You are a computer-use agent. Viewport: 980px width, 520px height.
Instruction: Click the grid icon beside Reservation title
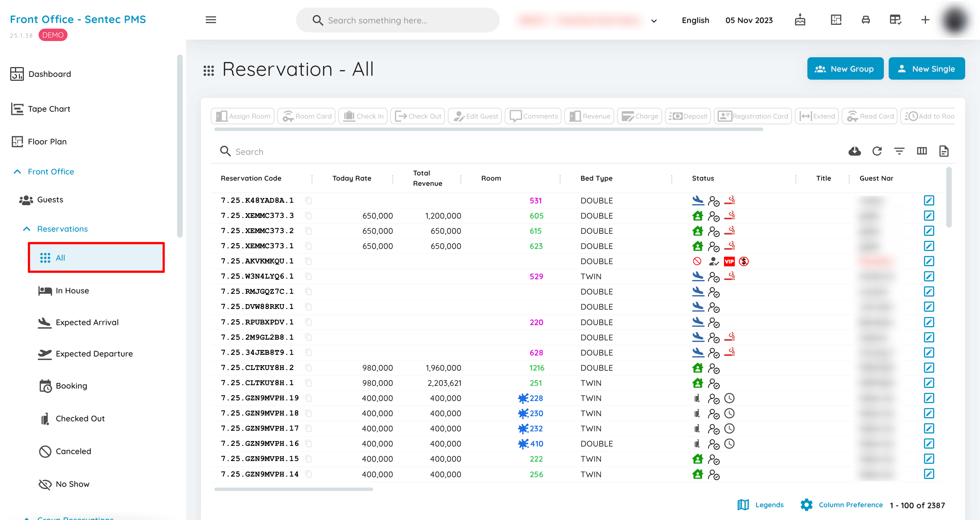pos(208,70)
